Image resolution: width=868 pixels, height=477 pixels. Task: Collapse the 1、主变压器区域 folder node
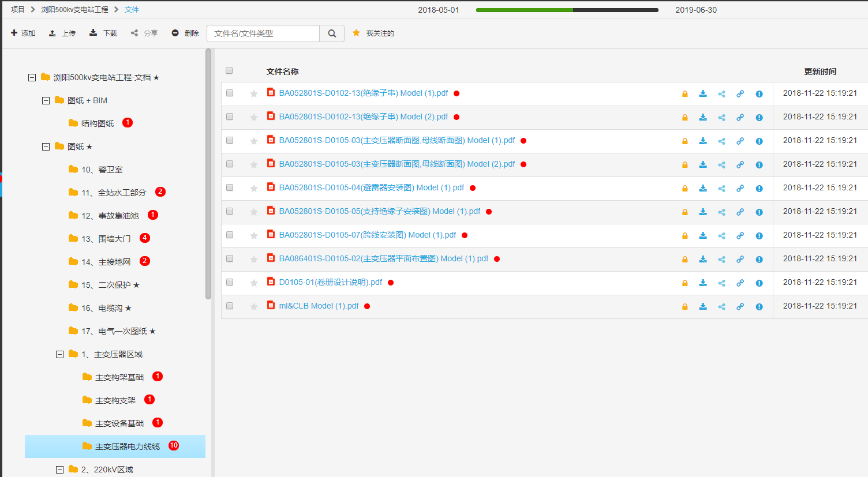59,355
